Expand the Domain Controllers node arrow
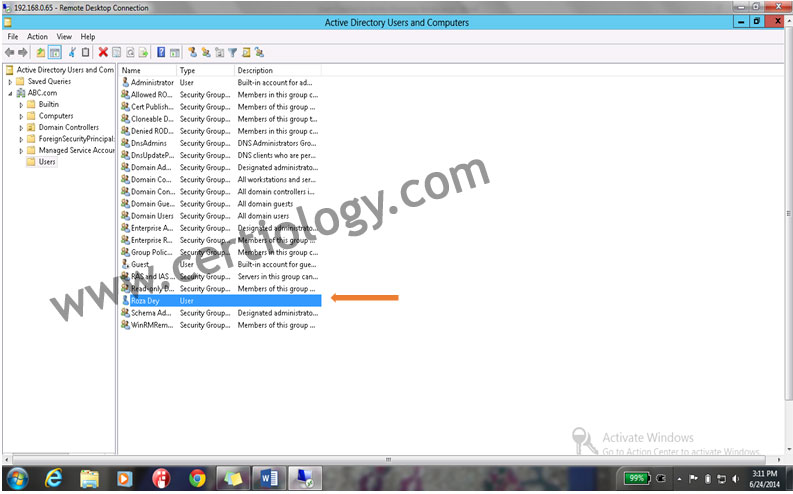Image resolution: width=793 pixels, height=494 pixels. tap(21, 128)
